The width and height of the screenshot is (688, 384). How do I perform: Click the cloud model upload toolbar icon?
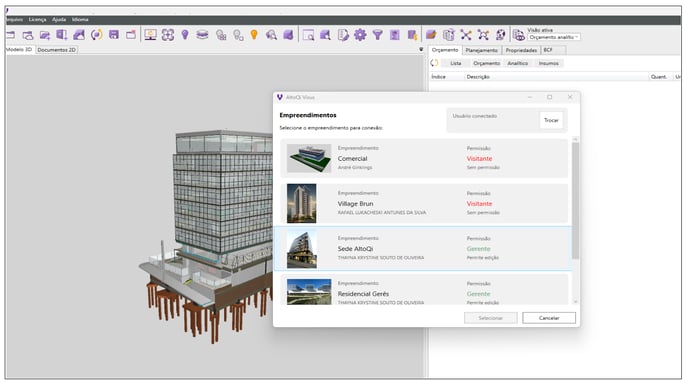(x=79, y=35)
